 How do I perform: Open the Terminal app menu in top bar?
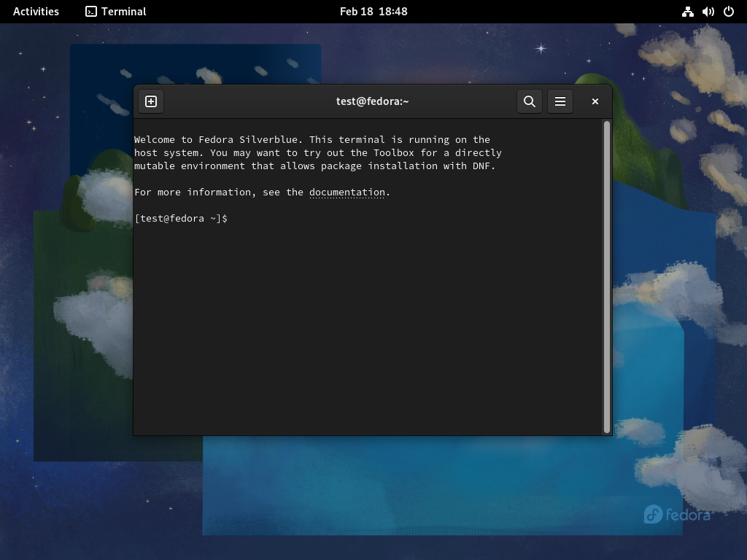116,12
